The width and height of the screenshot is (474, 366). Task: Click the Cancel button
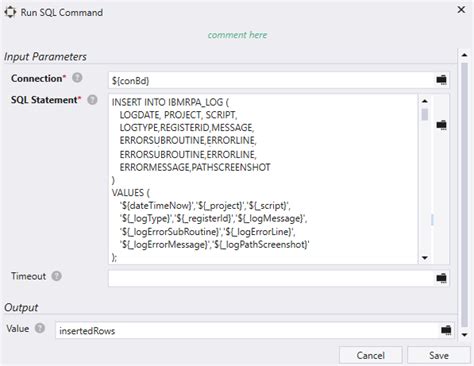pyautogui.click(x=371, y=355)
